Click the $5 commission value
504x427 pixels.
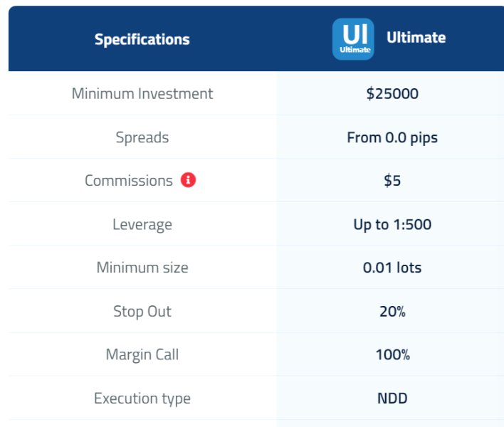pyautogui.click(x=392, y=181)
